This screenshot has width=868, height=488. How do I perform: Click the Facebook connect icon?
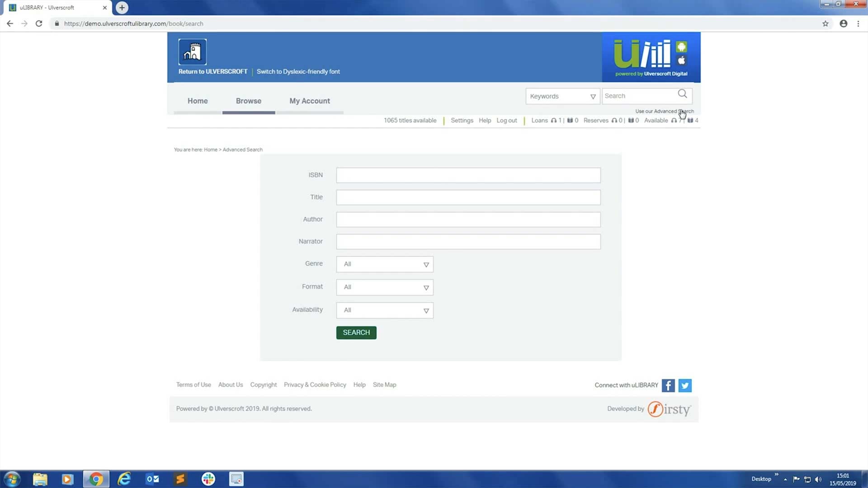[x=668, y=385]
